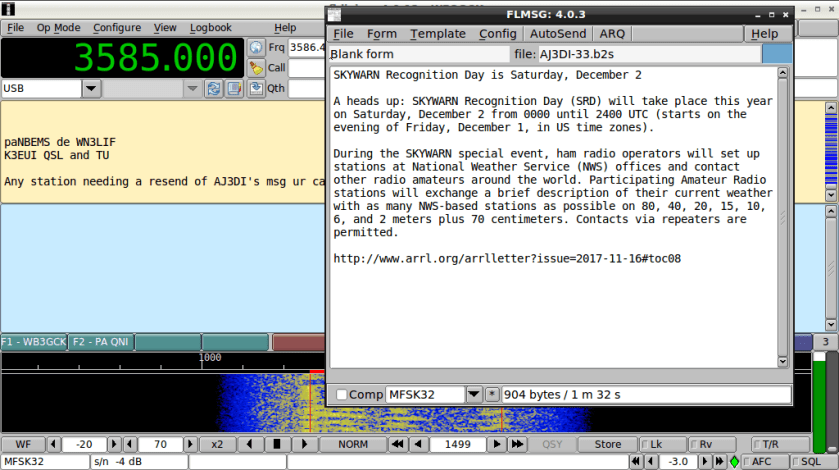839x470 pixels.
Task: Toggle the Lk lock button
Action: click(663, 444)
